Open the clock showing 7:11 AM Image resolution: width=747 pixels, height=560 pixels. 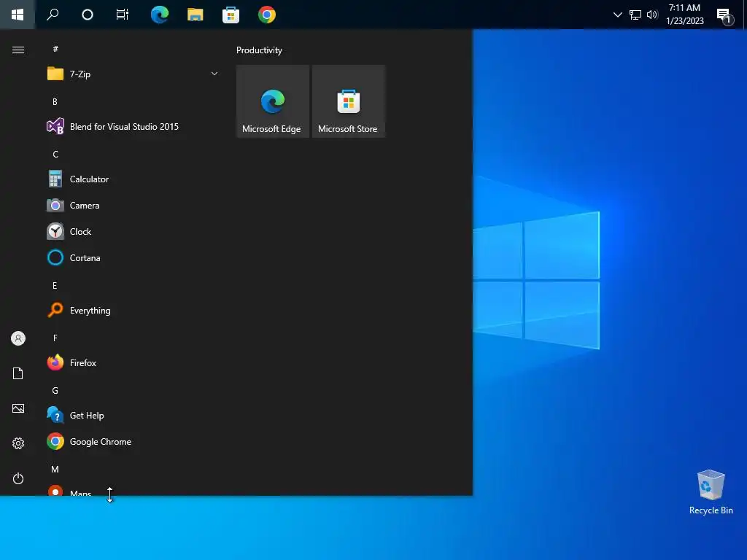pyautogui.click(x=684, y=15)
